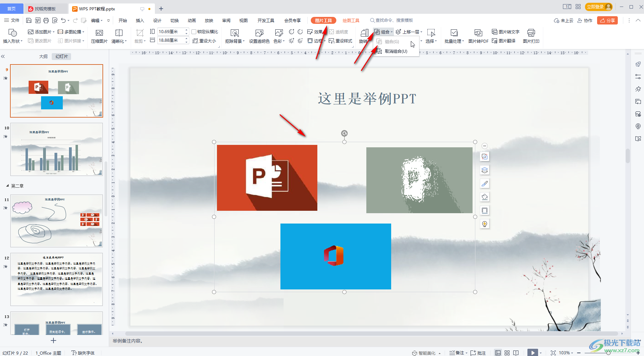Image resolution: width=644 pixels, height=356 pixels.
Task: Click the minus collapse icon beside selection
Action: (x=485, y=146)
